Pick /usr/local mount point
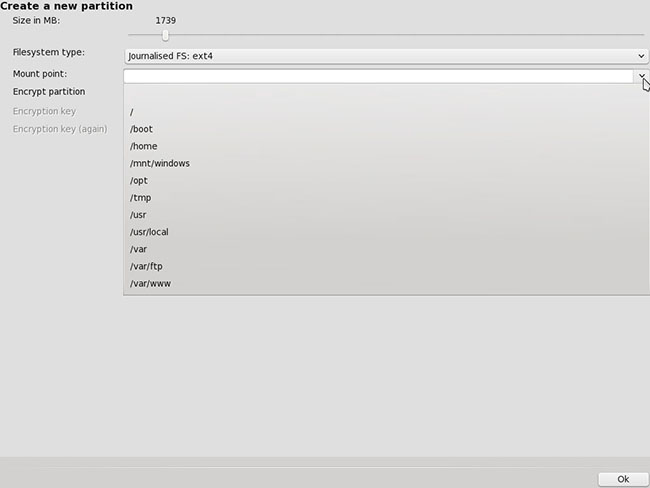Viewport: 650px width, 488px height. (386, 232)
